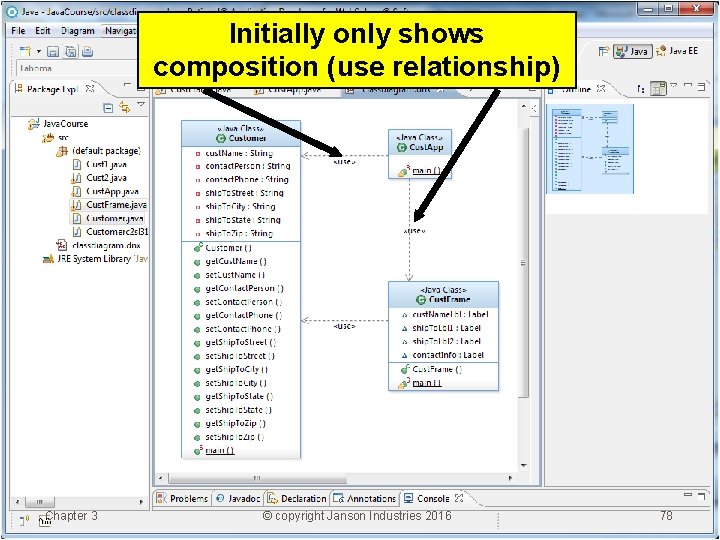Select the src folder node
This screenshot has width=720, height=540.
[x=55, y=137]
